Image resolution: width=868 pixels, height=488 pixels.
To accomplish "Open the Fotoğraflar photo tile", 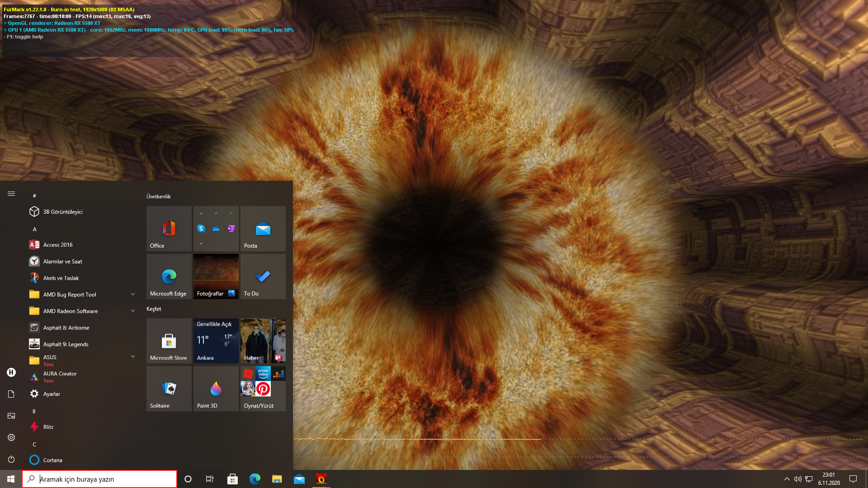I will click(x=216, y=277).
